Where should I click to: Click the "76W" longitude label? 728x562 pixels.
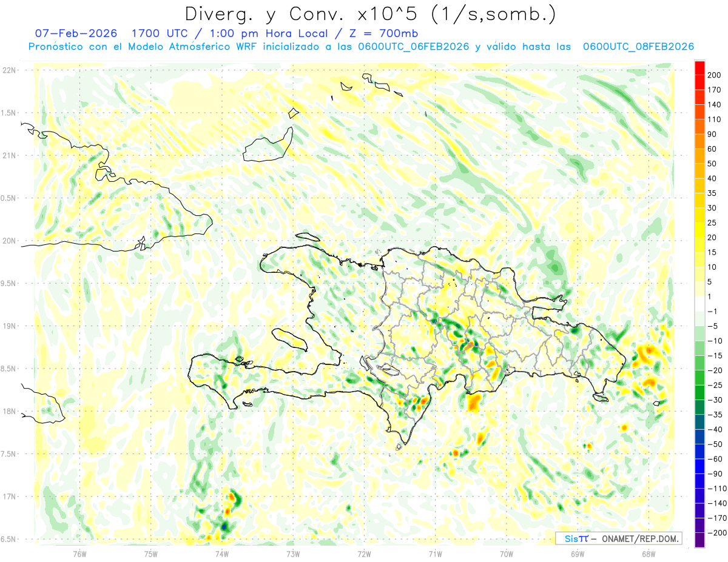point(79,554)
